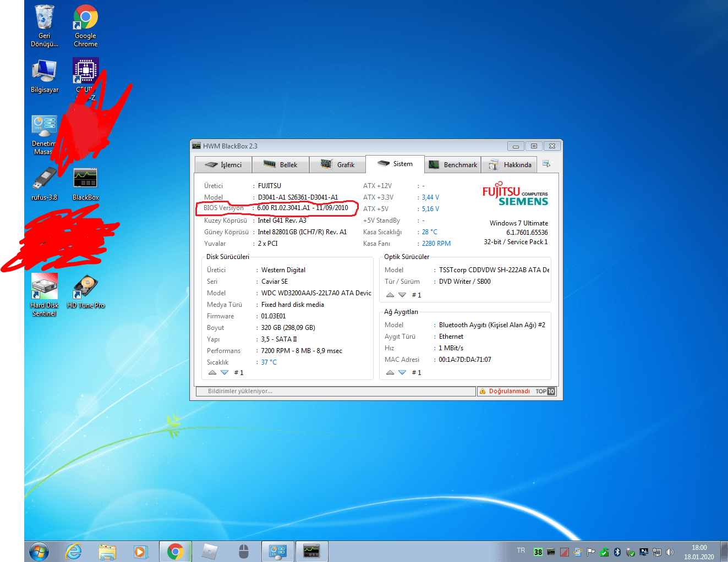
Task: Click the MAC address 00:1A:7D:DA:71:07
Action: (x=465, y=360)
